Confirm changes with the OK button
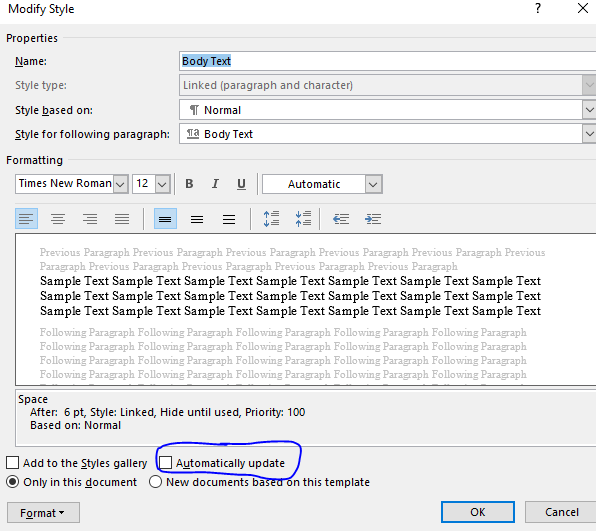The image size is (596, 531). 478,512
